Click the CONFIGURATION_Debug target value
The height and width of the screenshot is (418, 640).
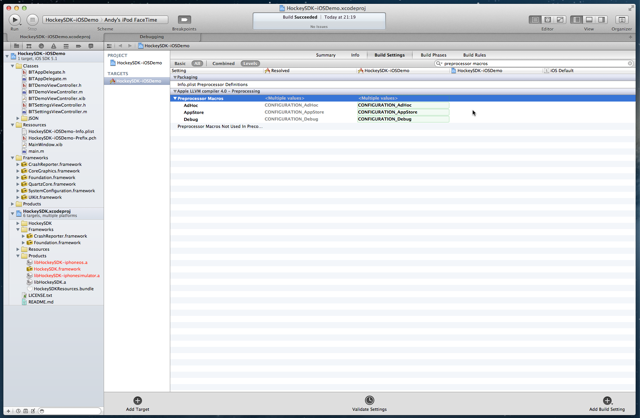coord(403,119)
